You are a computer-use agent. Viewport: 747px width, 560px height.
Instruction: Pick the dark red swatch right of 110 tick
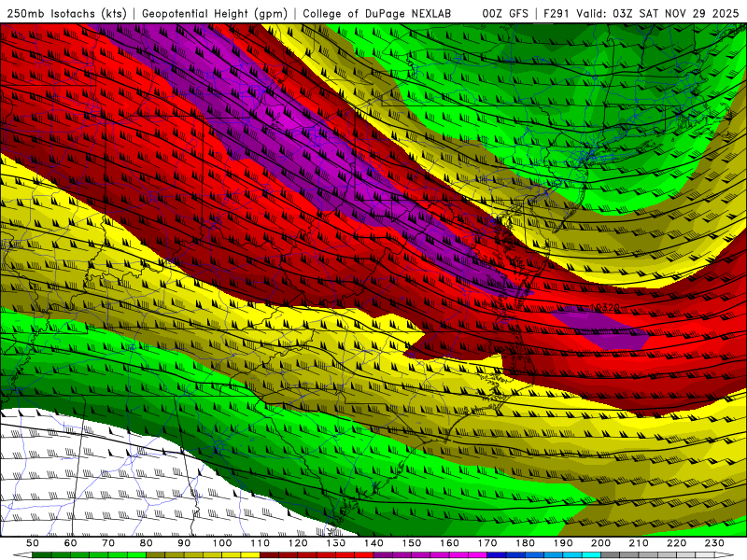point(269,555)
